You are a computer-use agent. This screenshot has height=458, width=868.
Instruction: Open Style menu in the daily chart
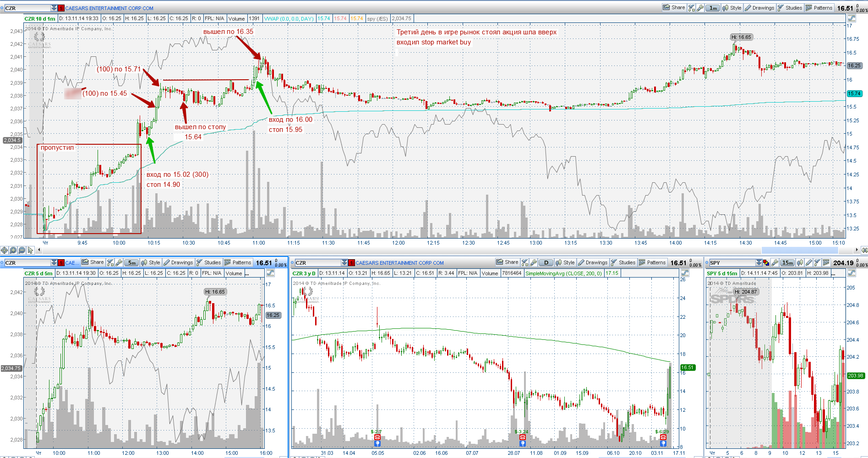click(x=566, y=262)
